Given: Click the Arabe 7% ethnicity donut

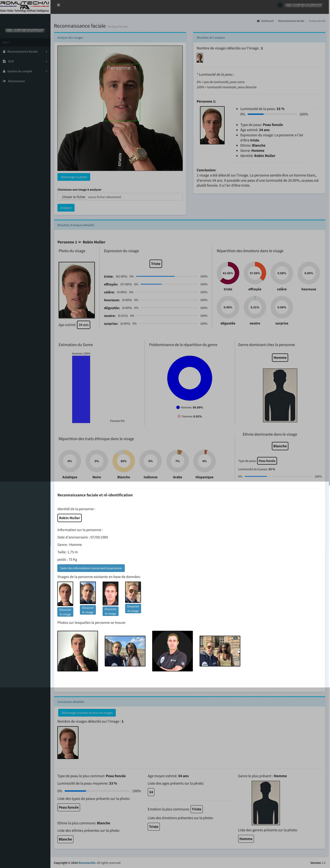Looking at the screenshot, I should pyautogui.click(x=177, y=461).
